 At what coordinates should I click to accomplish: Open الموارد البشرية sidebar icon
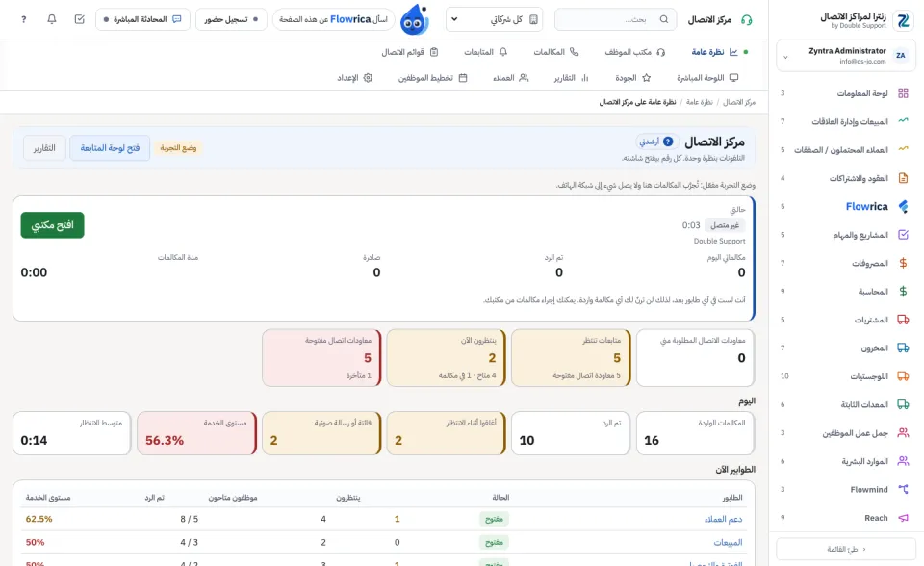[903, 461]
